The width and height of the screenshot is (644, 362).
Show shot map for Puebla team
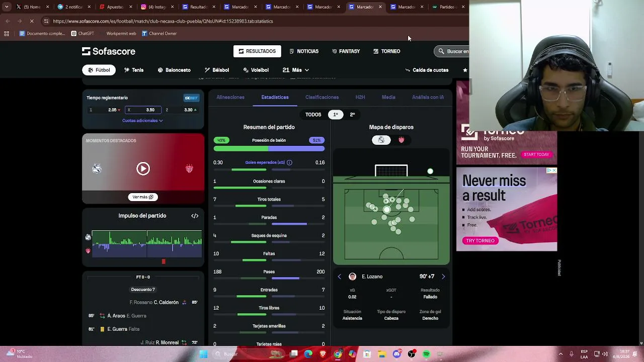coord(381,140)
